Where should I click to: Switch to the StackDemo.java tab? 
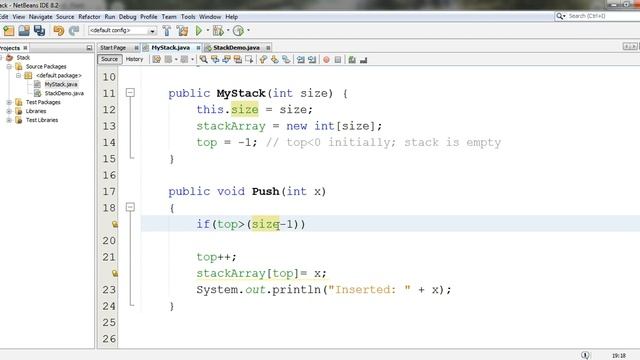pos(236,48)
